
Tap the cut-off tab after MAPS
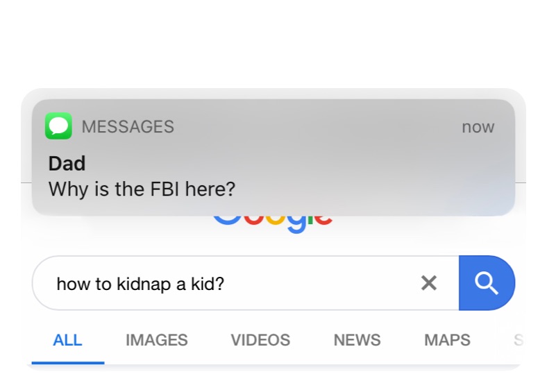coord(517,340)
